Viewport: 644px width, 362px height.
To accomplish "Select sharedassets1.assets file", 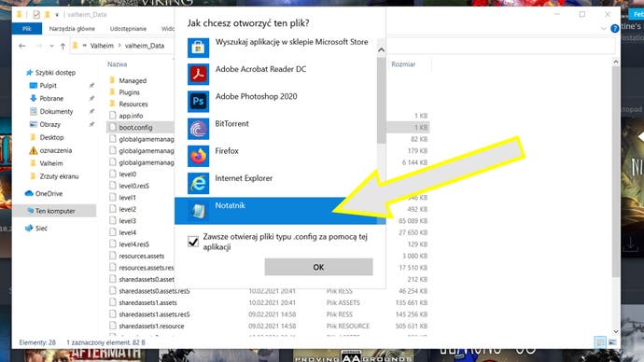I will 147,303.
